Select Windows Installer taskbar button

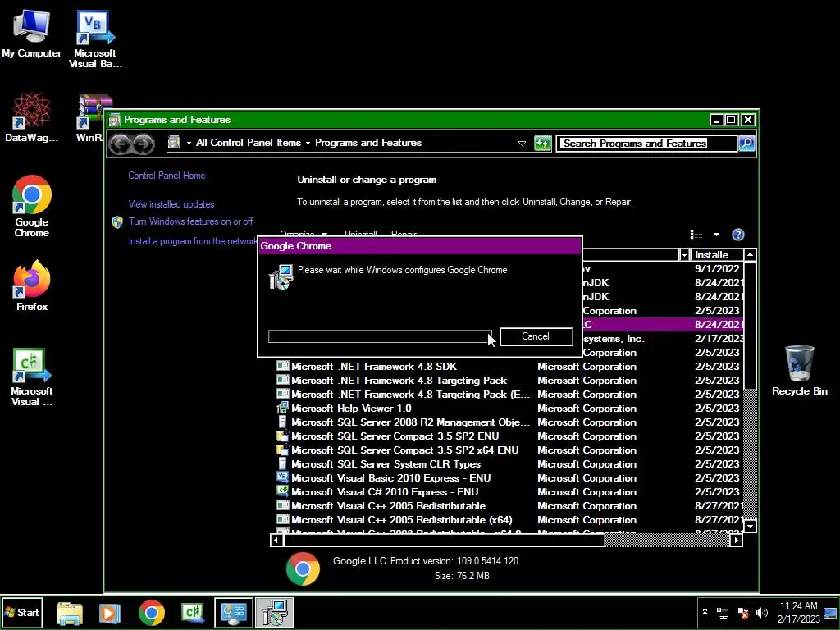tap(274, 613)
